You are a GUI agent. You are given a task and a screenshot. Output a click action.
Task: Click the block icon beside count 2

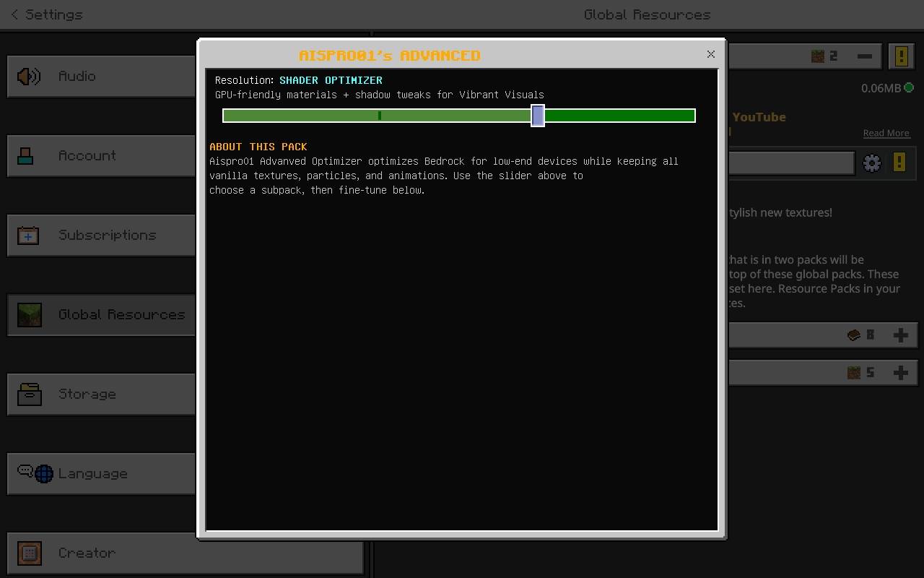pyautogui.click(x=818, y=56)
